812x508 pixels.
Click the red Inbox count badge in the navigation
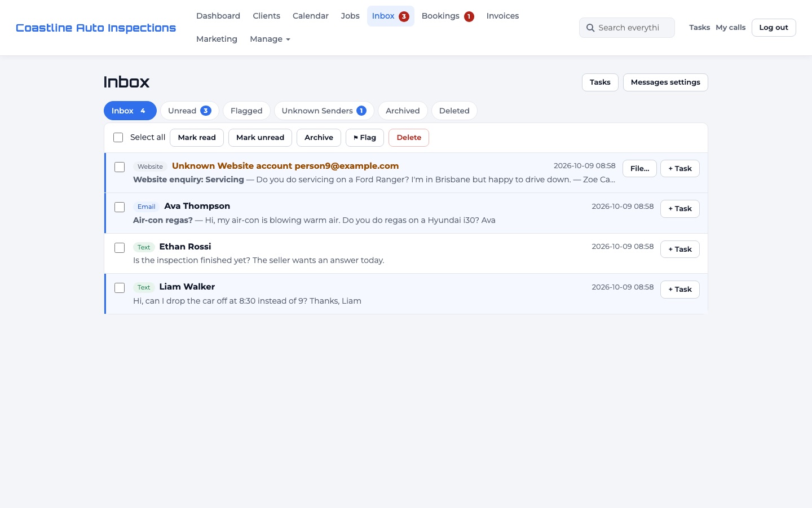tap(404, 16)
